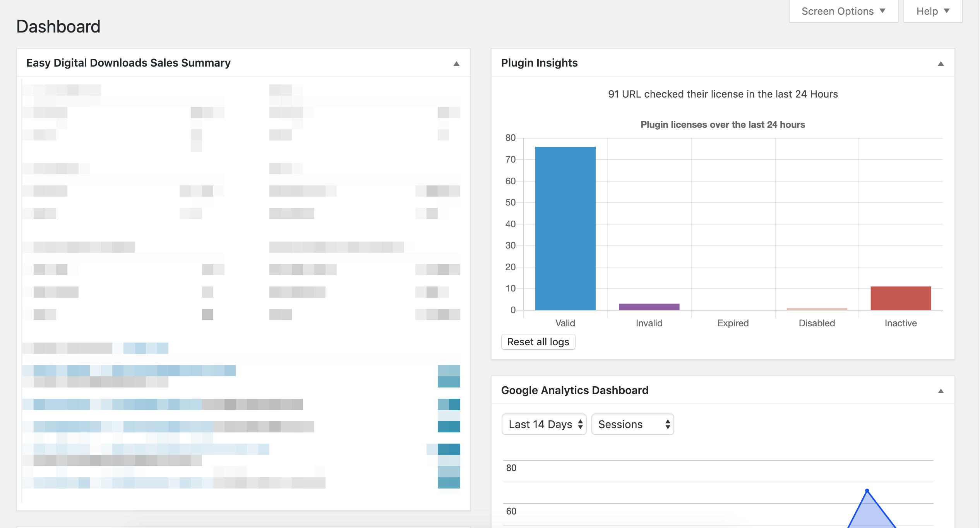980x528 pixels.
Task: Click the Disabled licenses bar
Action: tap(817, 309)
